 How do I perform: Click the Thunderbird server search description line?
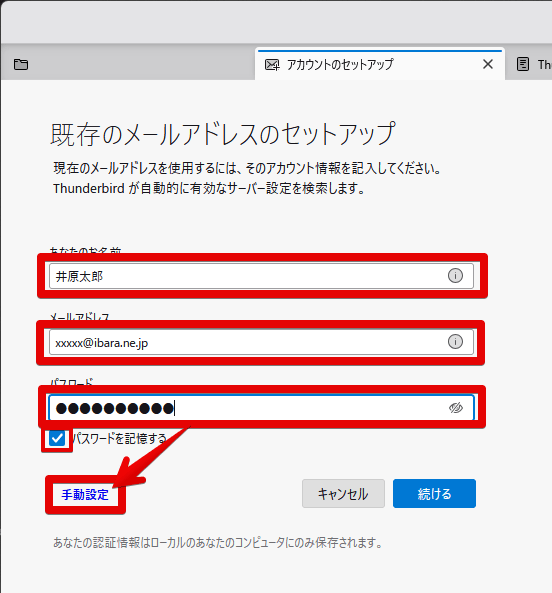coord(209,188)
